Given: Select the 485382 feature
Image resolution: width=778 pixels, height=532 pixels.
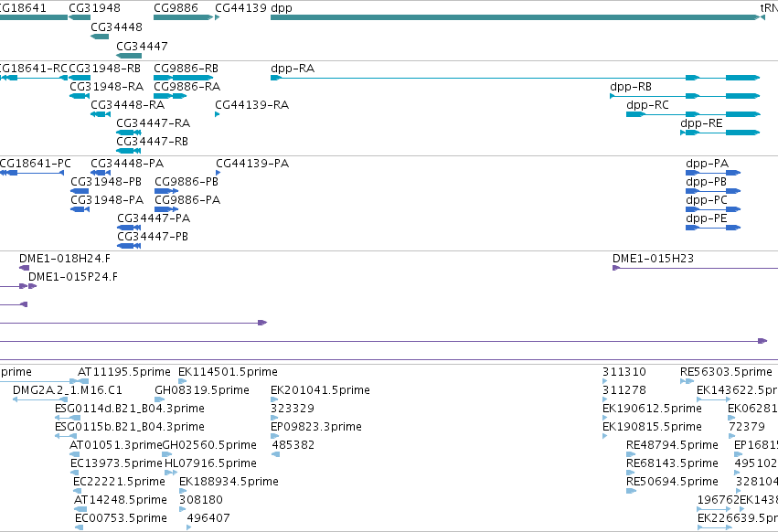Looking at the screenshot, I should tap(276, 454).
